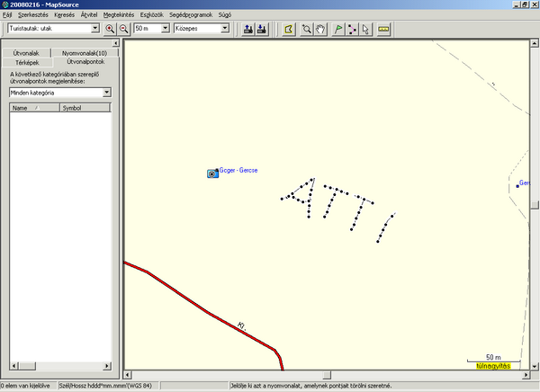Sort list by Name column header
The image size is (540, 392).
click(x=33, y=108)
